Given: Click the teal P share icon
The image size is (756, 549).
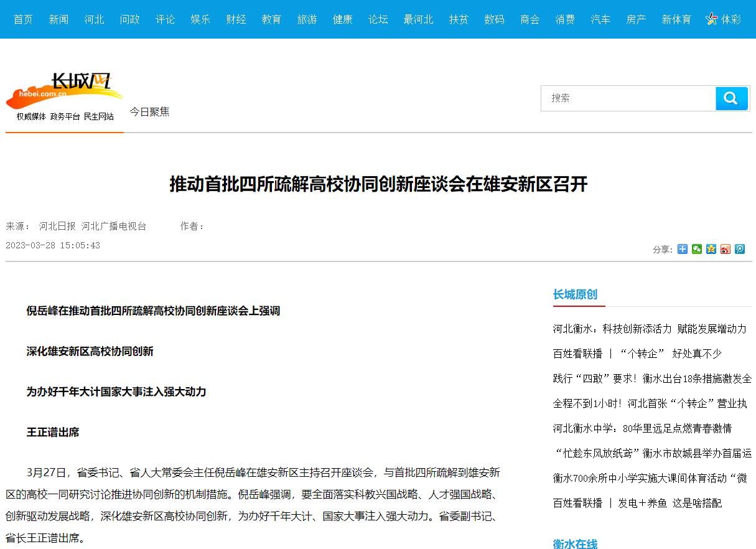Looking at the screenshot, I should [740, 249].
